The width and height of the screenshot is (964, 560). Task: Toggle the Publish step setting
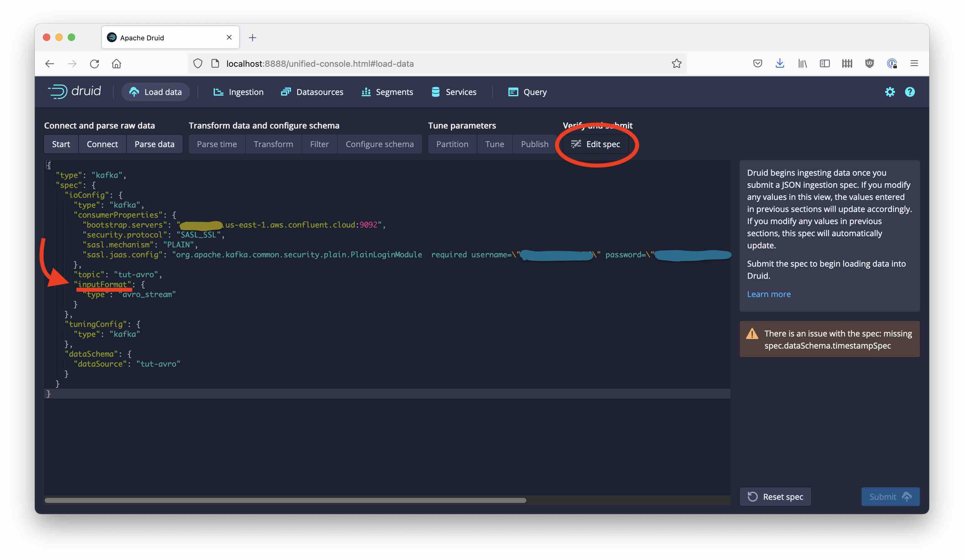pos(534,144)
